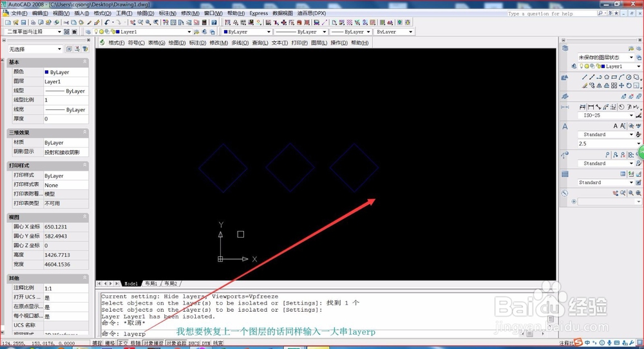Click the blue Layer1 color swatch in the top layer control
644x349 pixels.
118,32
